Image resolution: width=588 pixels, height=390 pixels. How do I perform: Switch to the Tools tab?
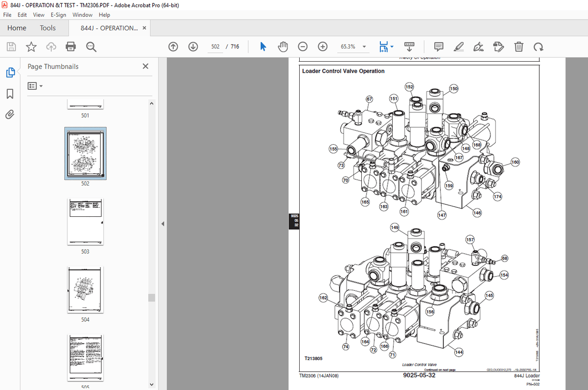coord(47,28)
